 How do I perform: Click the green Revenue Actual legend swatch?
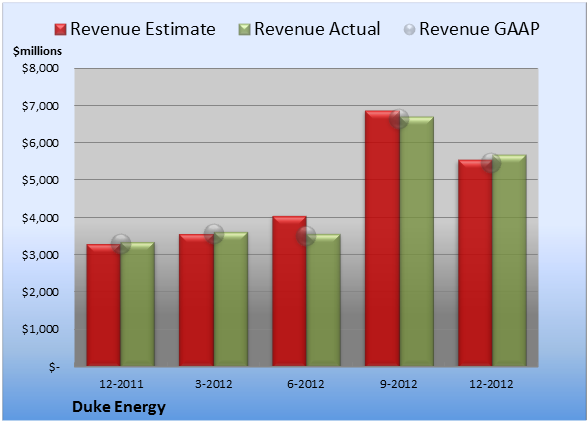(244, 30)
